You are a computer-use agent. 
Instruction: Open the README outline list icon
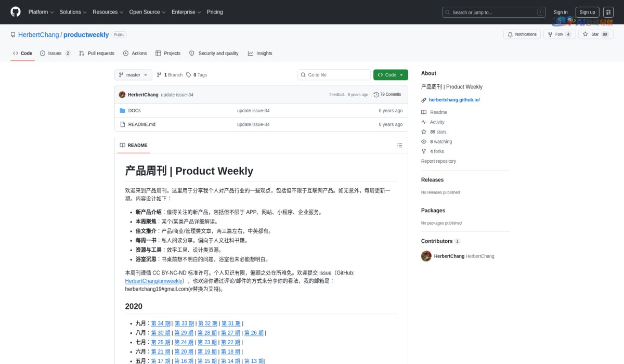tap(399, 145)
